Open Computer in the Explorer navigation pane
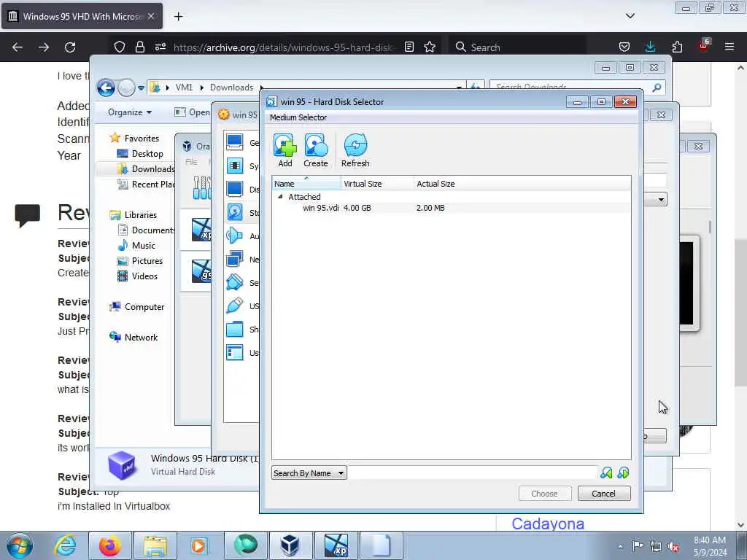This screenshot has width=747, height=560. click(136, 307)
